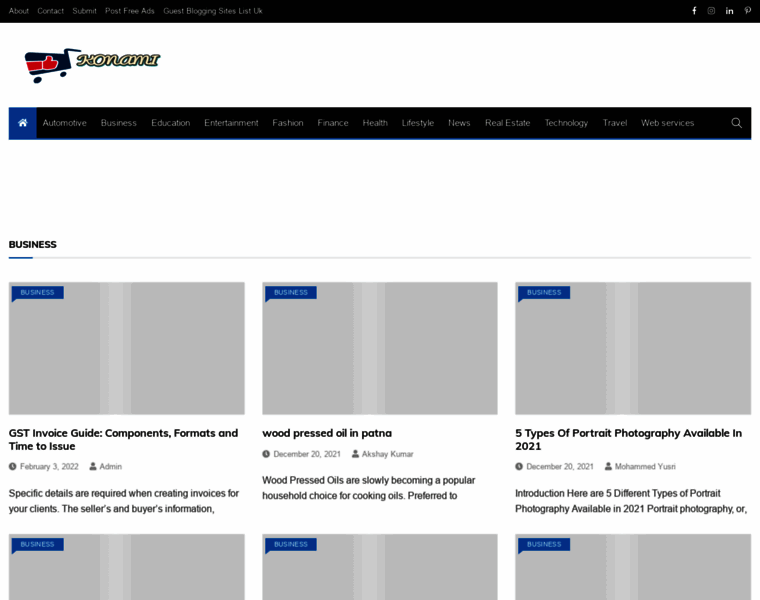Click the February 3, 2022 date

[x=49, y=467]
